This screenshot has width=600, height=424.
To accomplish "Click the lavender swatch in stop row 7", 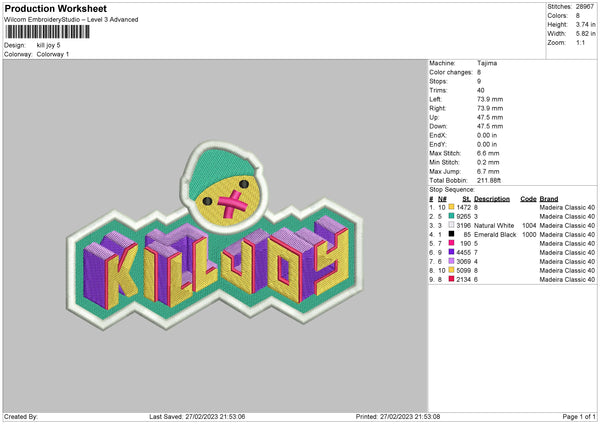I will click(x=452, y=261).
